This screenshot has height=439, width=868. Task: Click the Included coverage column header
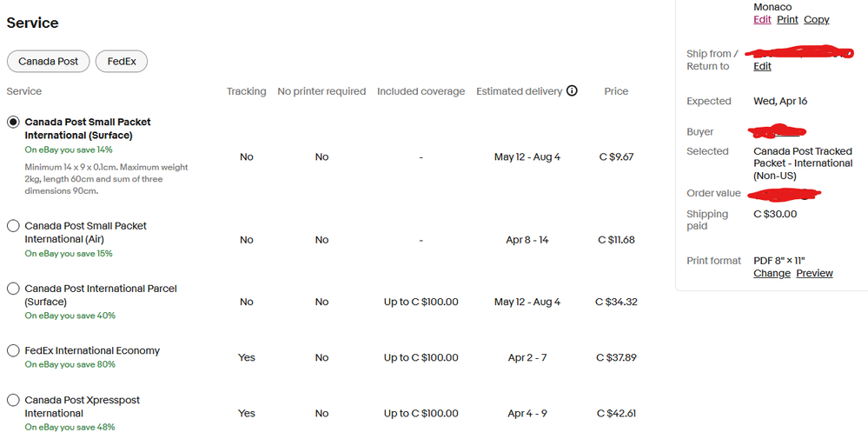tap(421, 91)
